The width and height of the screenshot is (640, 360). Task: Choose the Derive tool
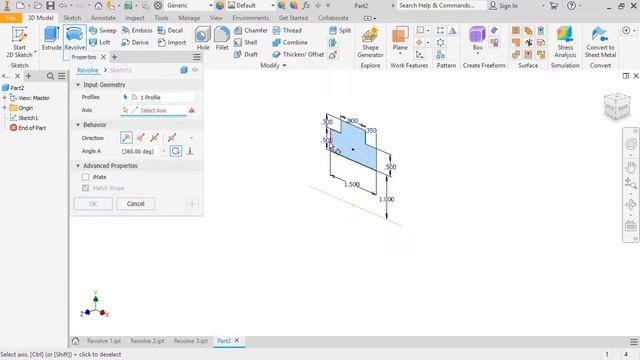point(135,42)
